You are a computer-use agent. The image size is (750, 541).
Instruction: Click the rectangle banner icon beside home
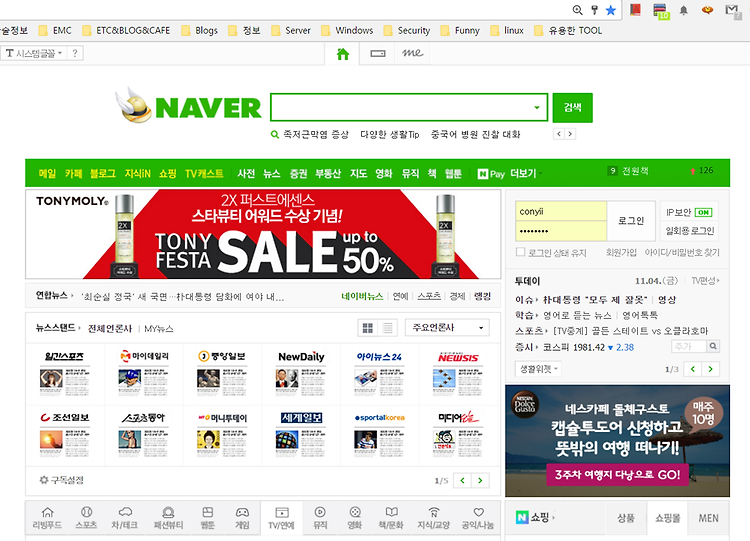tap(378, 54)
